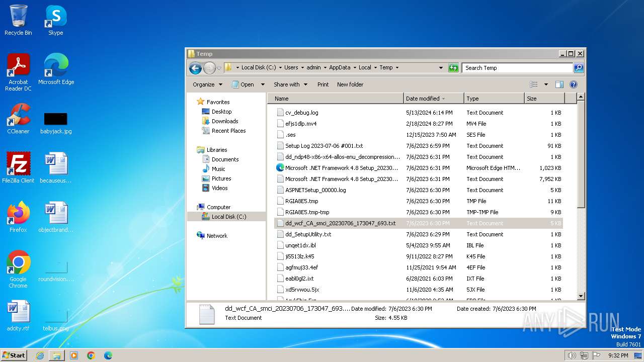Refresh the Temp folder view
This screenshot has height=362, width=644.
pos(453,68)
